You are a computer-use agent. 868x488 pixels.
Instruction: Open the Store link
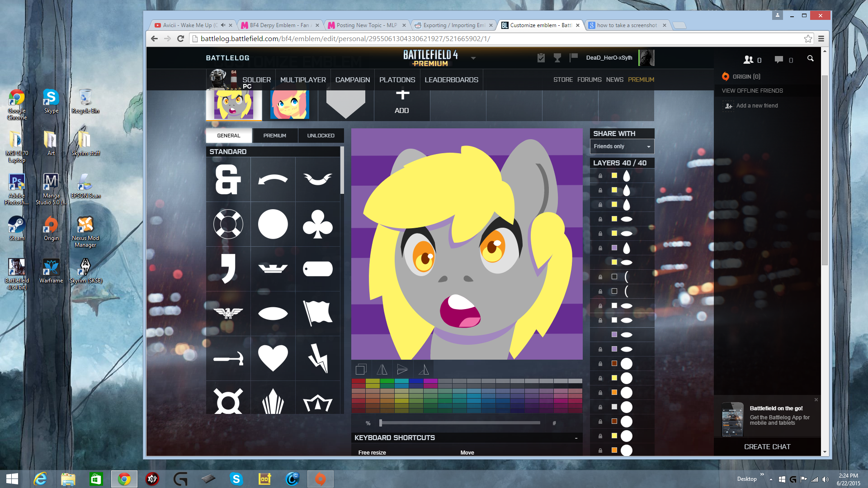click(563, 80)
